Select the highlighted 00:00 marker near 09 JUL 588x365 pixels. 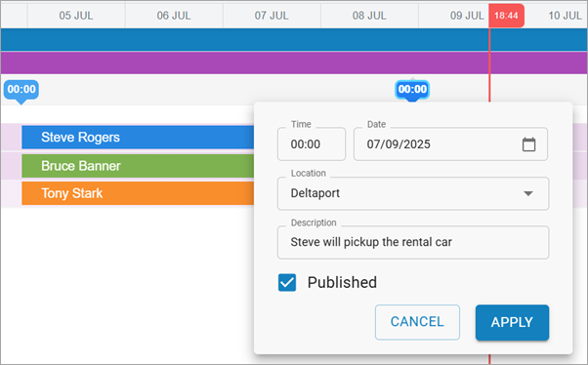pos(412,90)
